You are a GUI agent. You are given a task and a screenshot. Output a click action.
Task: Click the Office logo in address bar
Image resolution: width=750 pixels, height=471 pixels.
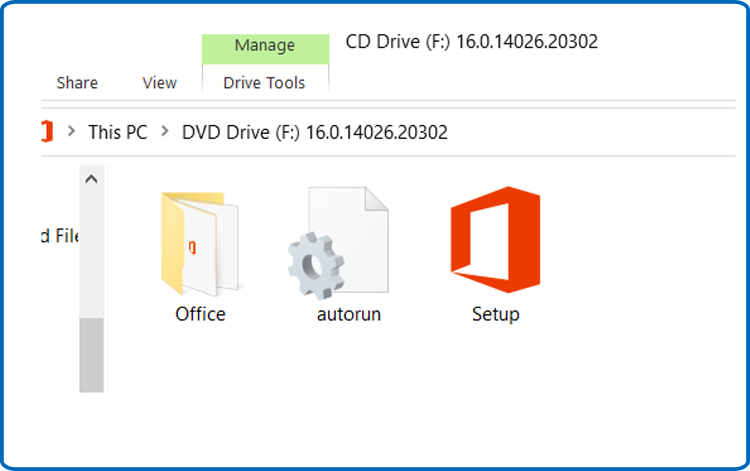pyautogui.click(x=46, y=131)
